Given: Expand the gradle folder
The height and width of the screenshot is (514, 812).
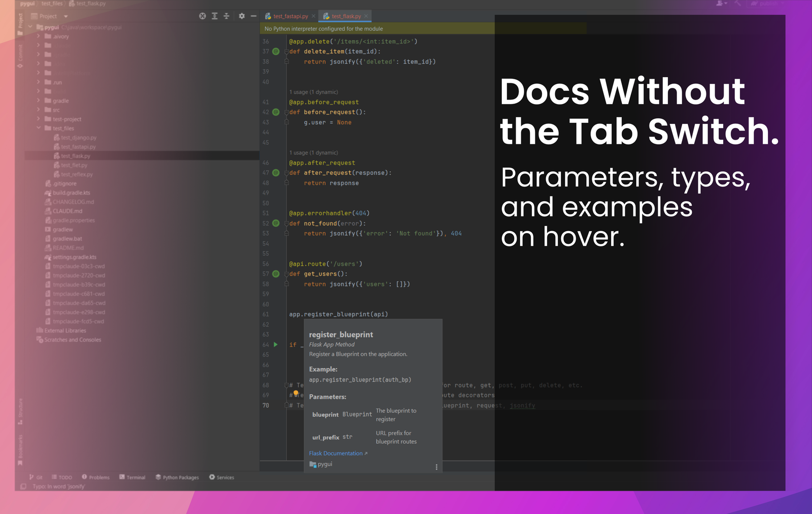Looking at the screenshot, I should click(x=39, y=101).
